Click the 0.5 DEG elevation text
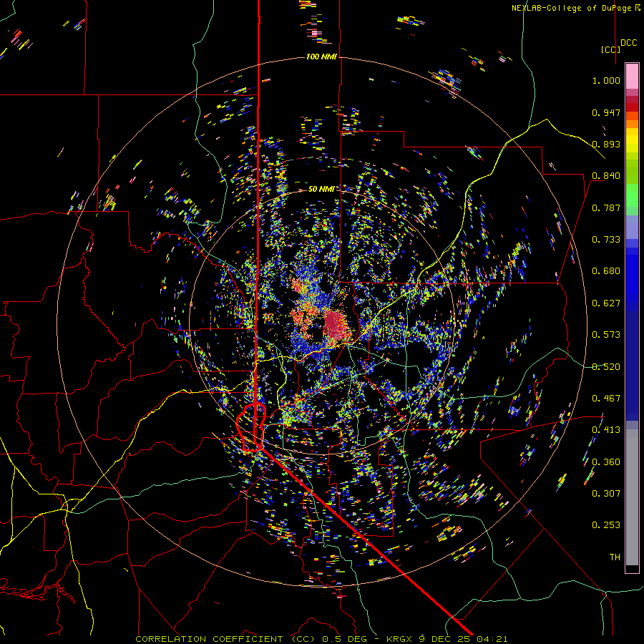This screenshot has height=644, width=644. tap(346, 639)
